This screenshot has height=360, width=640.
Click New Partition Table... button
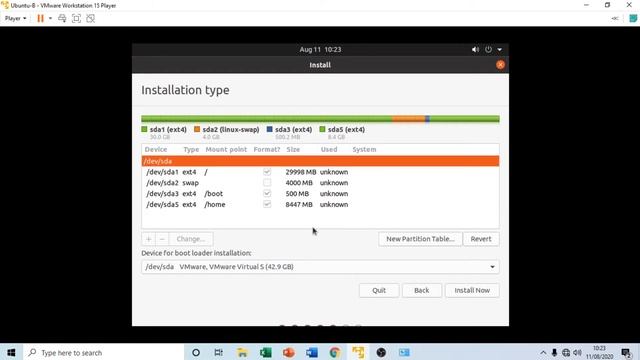(x=420, y=239)
